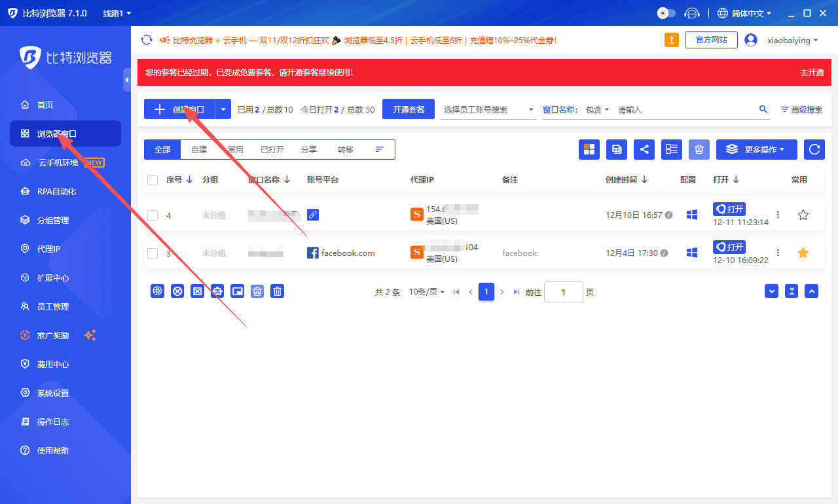Click the robot icon in bottom toolbar
Viewport: 838px width, 504px height.
click(217, 291)
